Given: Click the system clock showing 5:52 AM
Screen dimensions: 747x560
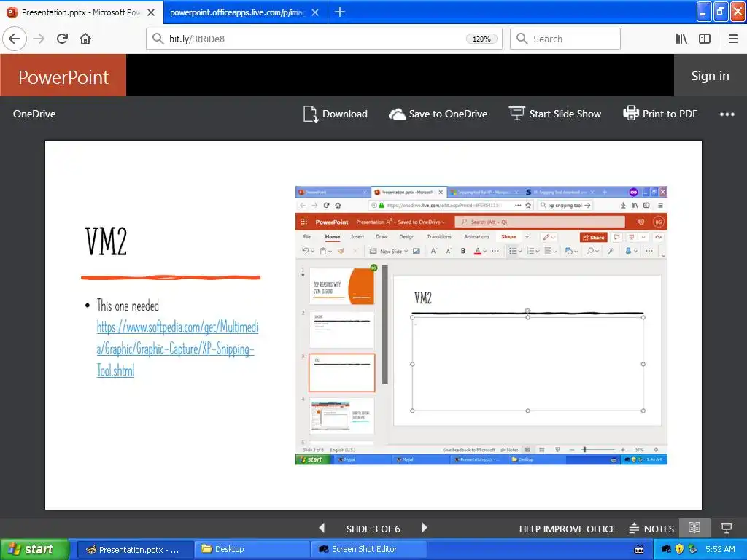Looking at the screenshot, I should (x=720, y=550).
